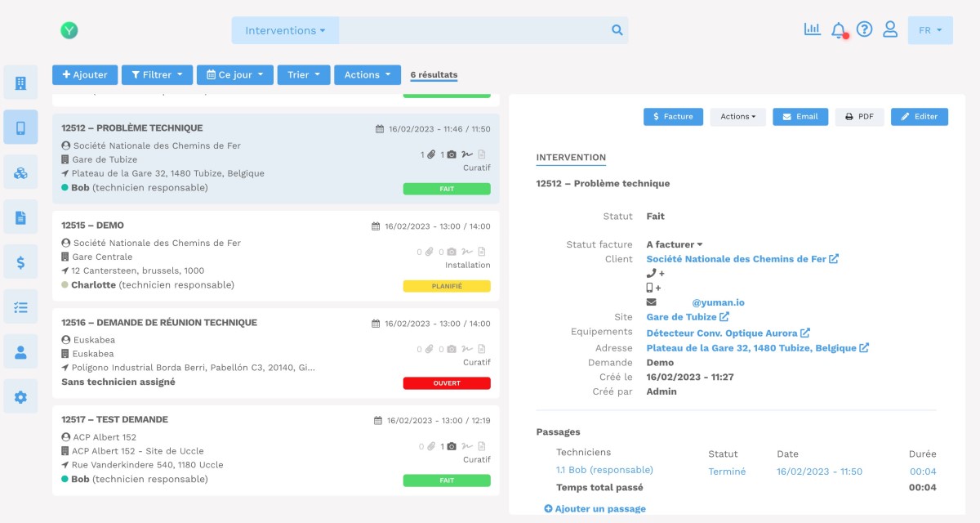This screenshot has height=523, width=980.
Task: Click Ajouter un passage link
Action: [595, 509]
